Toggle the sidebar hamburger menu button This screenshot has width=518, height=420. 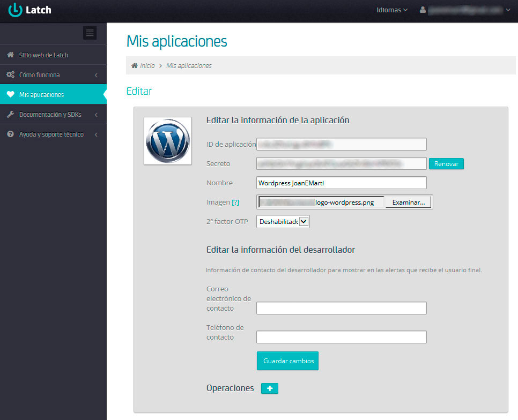(90, 33)
